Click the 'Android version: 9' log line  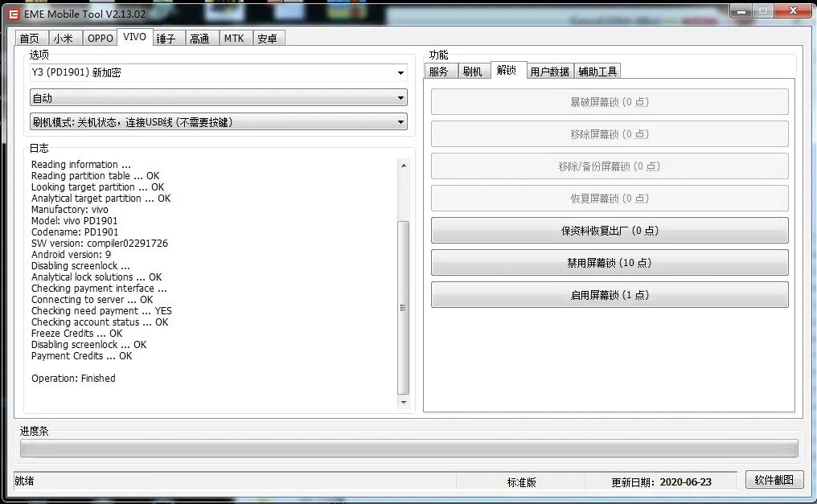tap(71, 255)
